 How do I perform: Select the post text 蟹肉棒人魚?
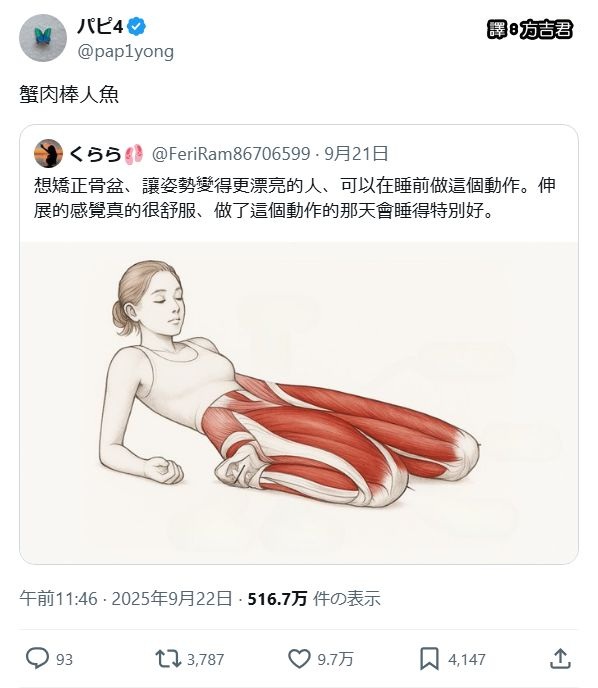(x=69, y=94)
